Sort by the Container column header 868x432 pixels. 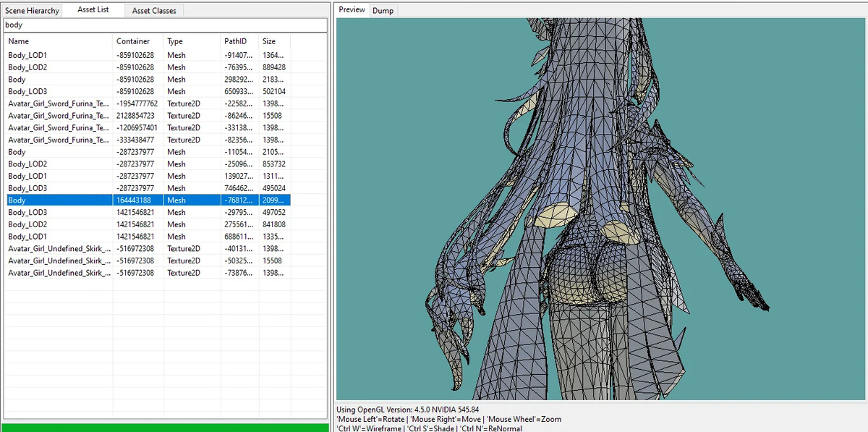[x=137, y=41]
